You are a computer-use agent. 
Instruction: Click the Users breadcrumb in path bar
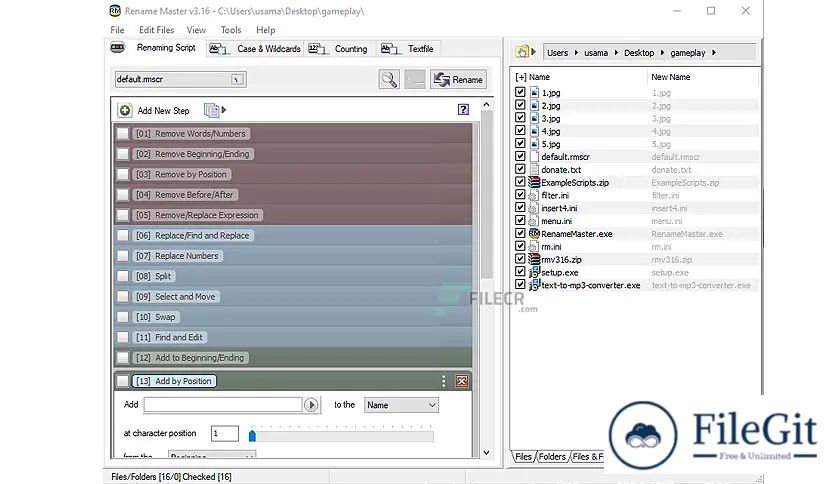pos(557,52)
